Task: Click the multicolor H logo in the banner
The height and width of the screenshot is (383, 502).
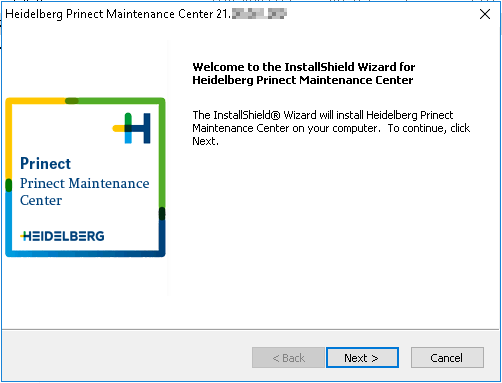Action: tap(132, 128)
